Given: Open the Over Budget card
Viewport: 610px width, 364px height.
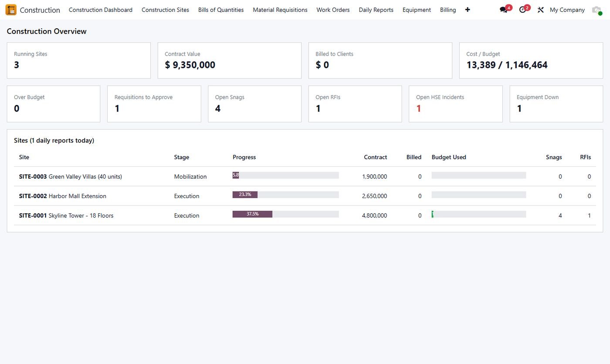Looking at the screenshot, I should coord(54,104).
